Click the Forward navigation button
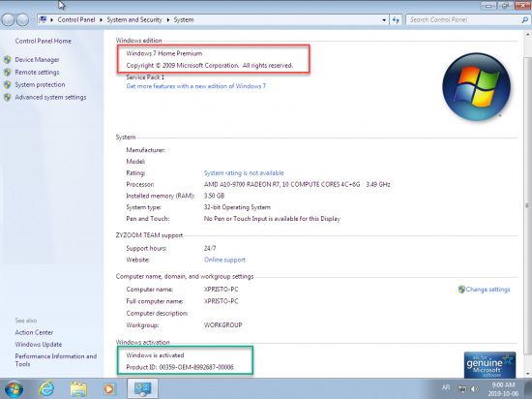The height and width of the screenshot is (399, 532). (22, 19)
